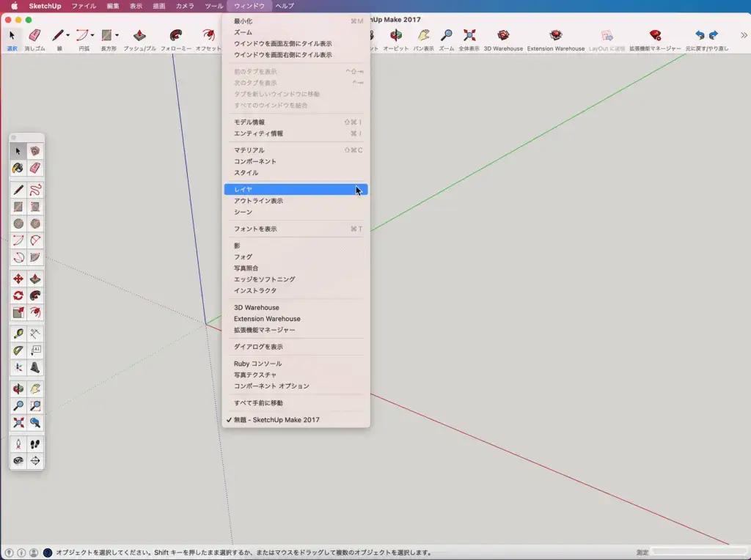Select Rotate tool in the palette
The width and height of the screenshot is (751, 560).
tap(18, 296)
